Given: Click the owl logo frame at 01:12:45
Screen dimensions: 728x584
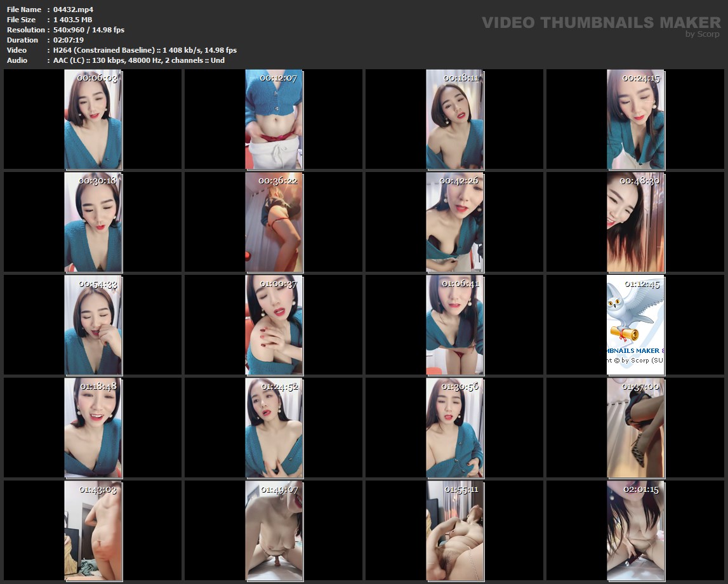Looking at the screenshot, I should 635,325.
